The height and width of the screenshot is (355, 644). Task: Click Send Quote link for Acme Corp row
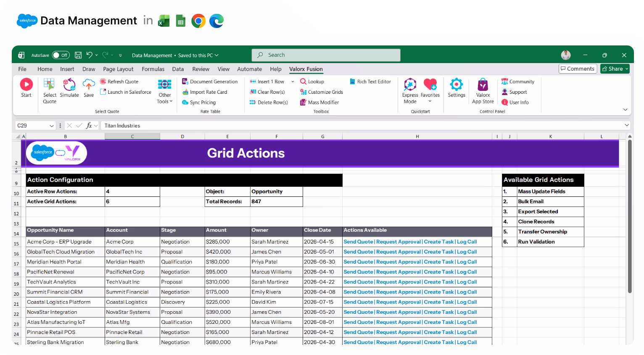(x=358, y=241)
